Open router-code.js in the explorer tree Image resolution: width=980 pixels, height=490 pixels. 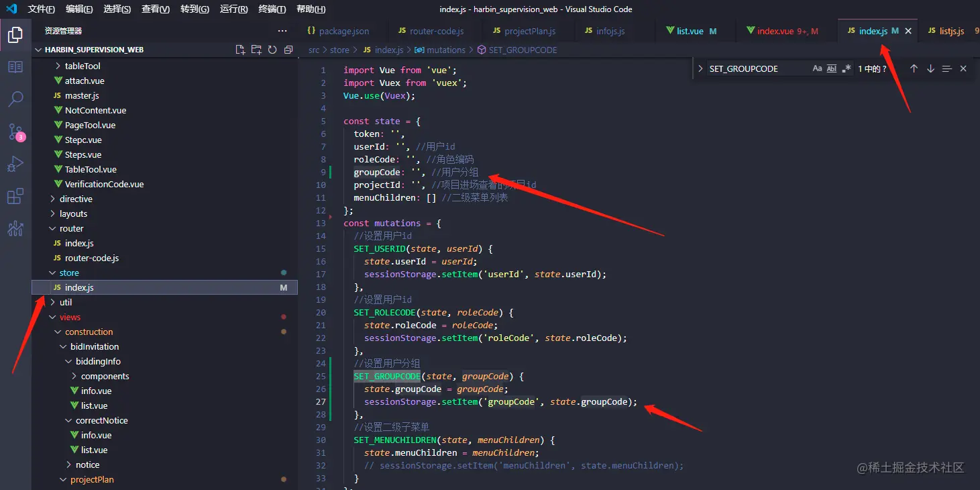(92, 258)
